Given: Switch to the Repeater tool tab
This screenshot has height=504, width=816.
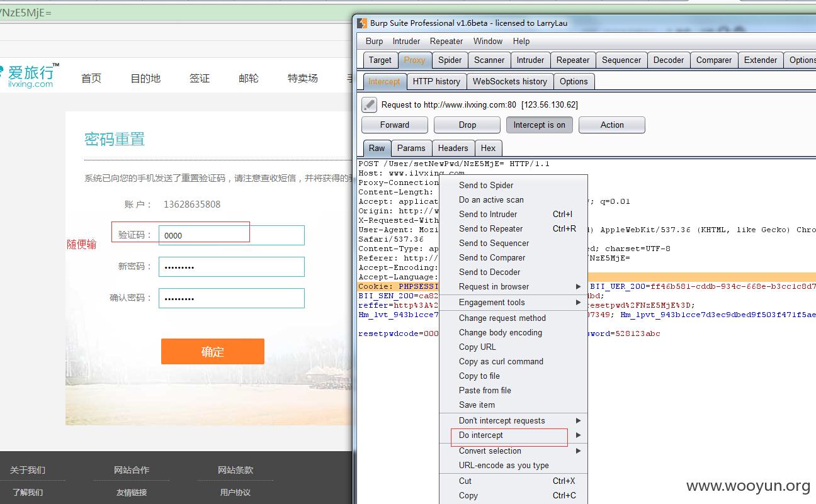Looking at the screenshot, I should [x=573, y=60].
